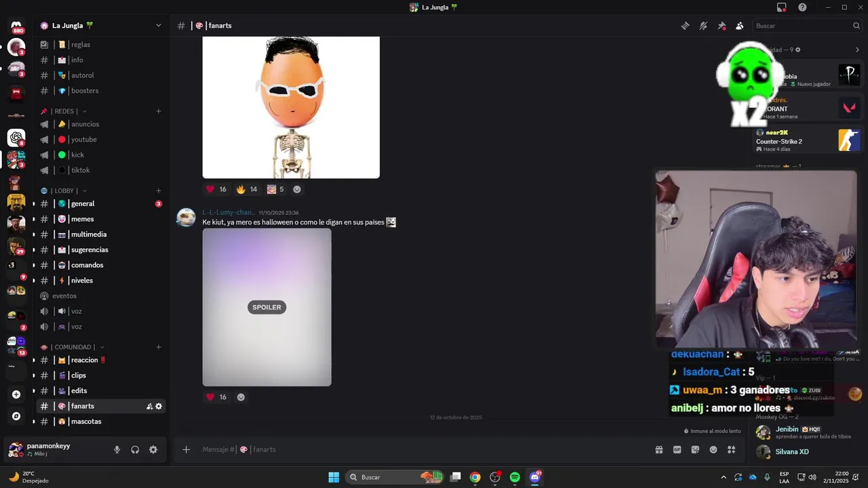Click the message input field for fanarts
Viewport: 868px width, 488px height.
[420, 449]
